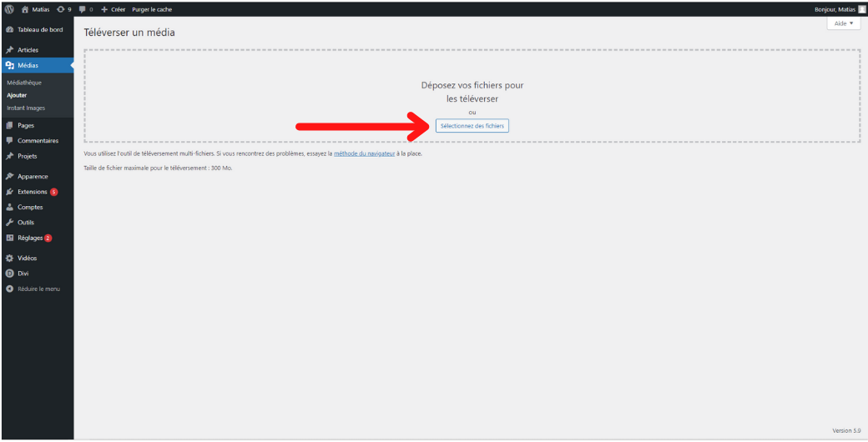Click the Tableau de bord dashboard icon

click(x=9, y=30)
